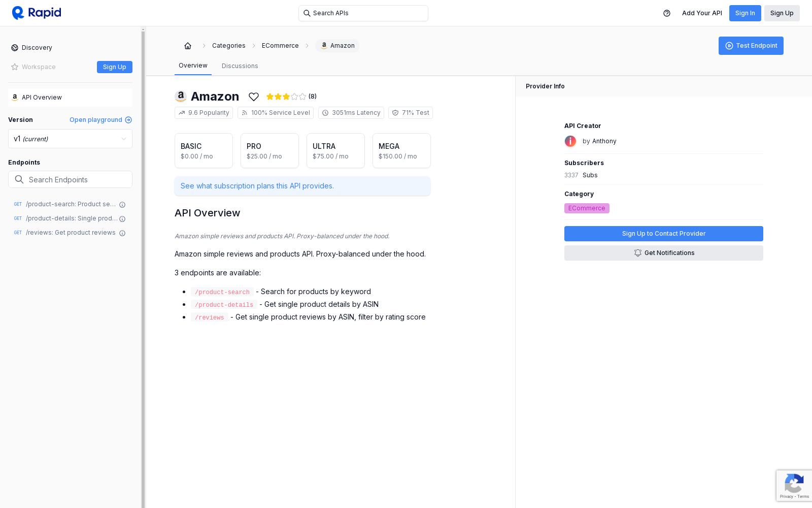Open ECommerce in the breadcrumb

point(280,46)
